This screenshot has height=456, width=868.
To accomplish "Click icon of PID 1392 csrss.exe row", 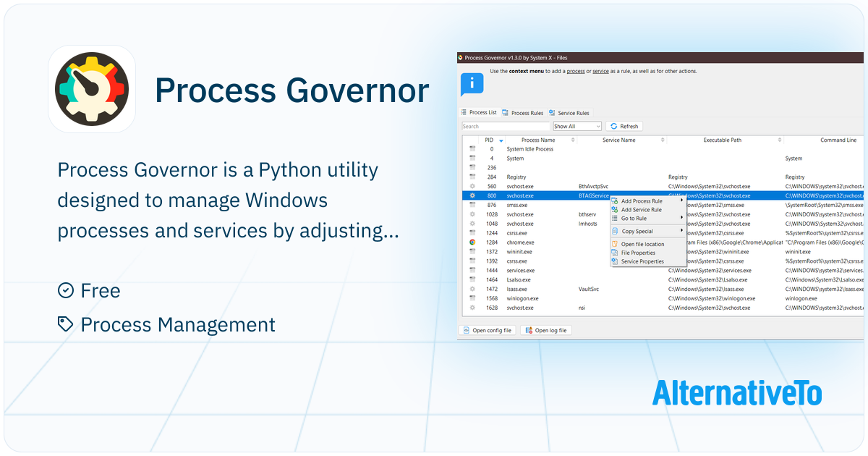I will (x=472, y=261).
